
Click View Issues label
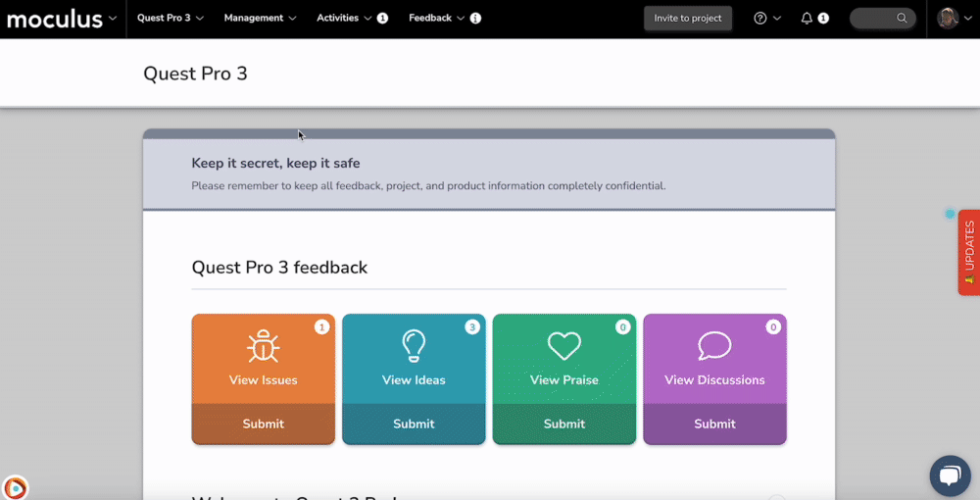[263, 380]
